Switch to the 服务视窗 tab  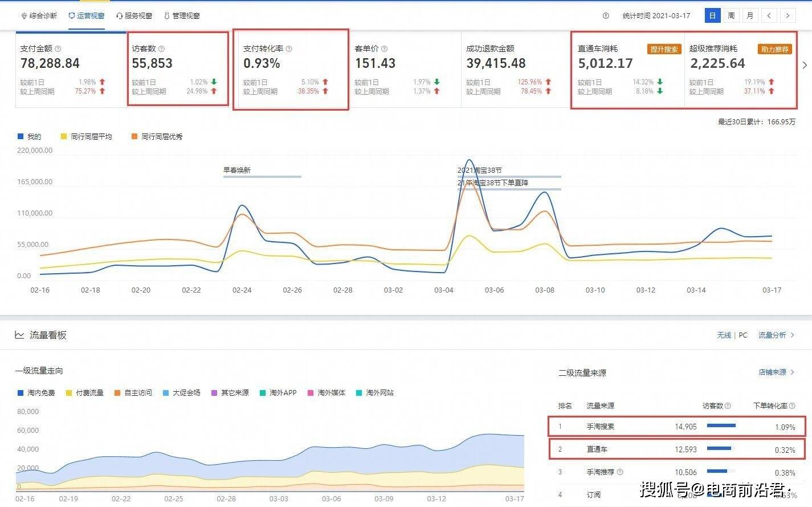134,16
